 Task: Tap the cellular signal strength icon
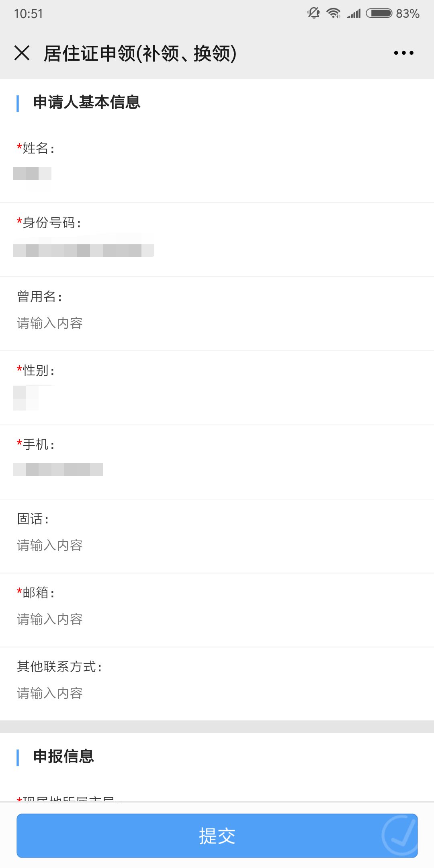(354, 14)
